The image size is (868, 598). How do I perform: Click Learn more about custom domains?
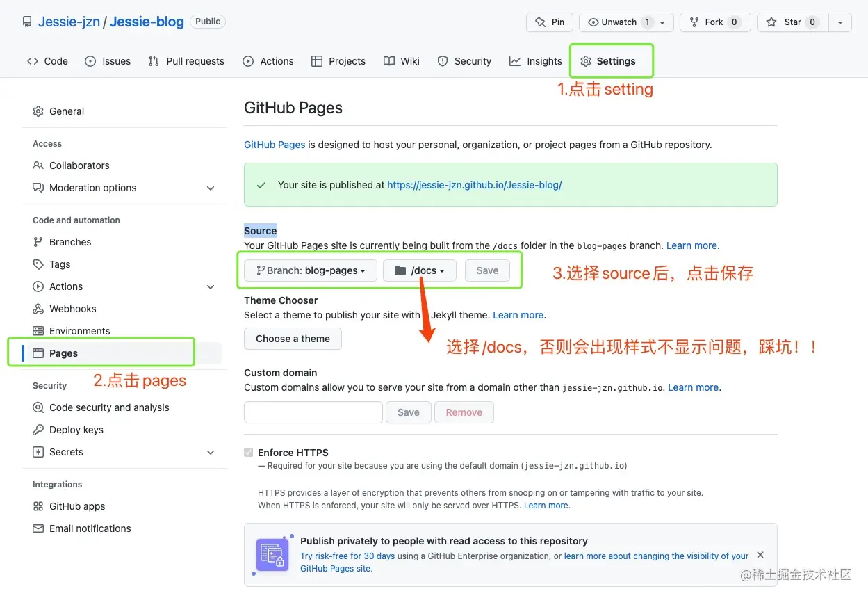click(694, 387)
